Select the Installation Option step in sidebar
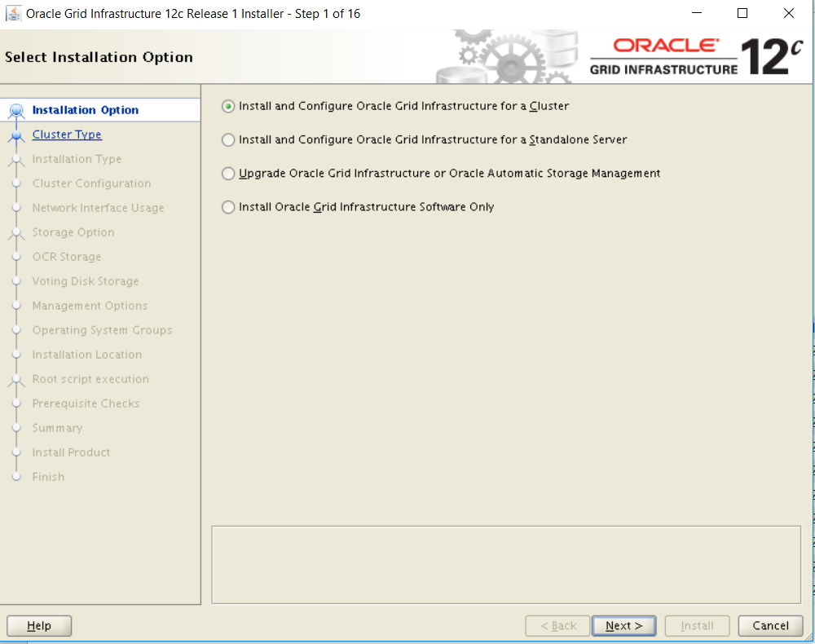The width and height of the screenshot is (815, 644). pos(86,110)
